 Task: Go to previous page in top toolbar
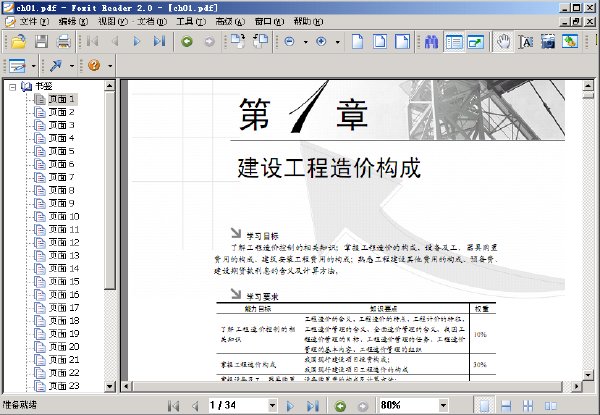click(x=115, y=41)
